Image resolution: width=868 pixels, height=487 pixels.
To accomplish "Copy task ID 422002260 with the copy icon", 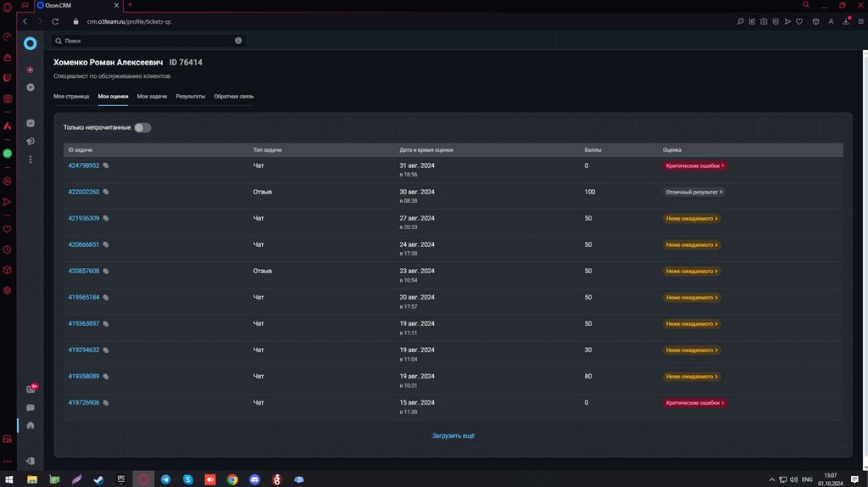I will (106, 193).
